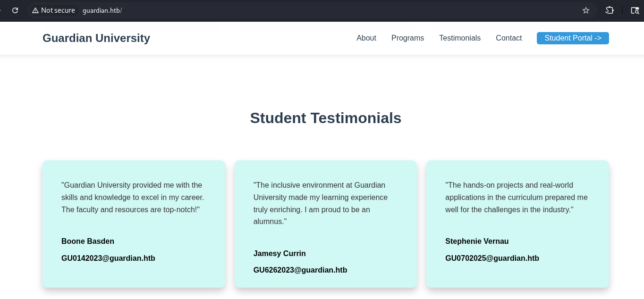
Task: Select the Testimonials navigation link
Action: [459, 38]
